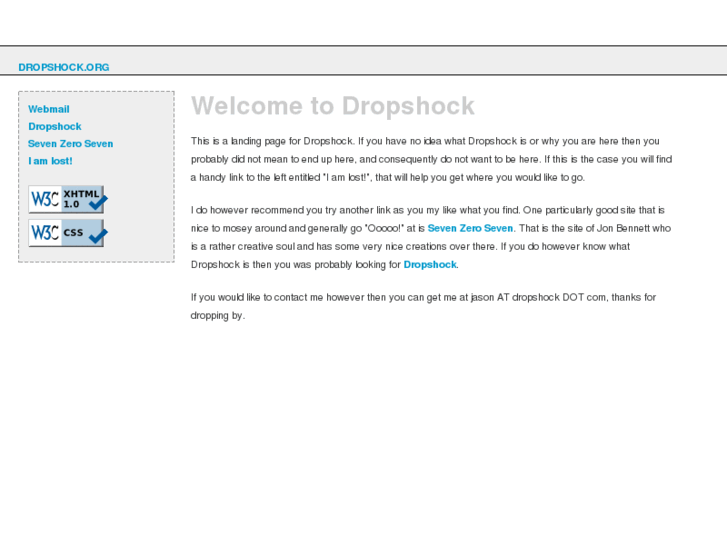Open the DROPSHOCK.ORG header link

(x=64, y=67)
